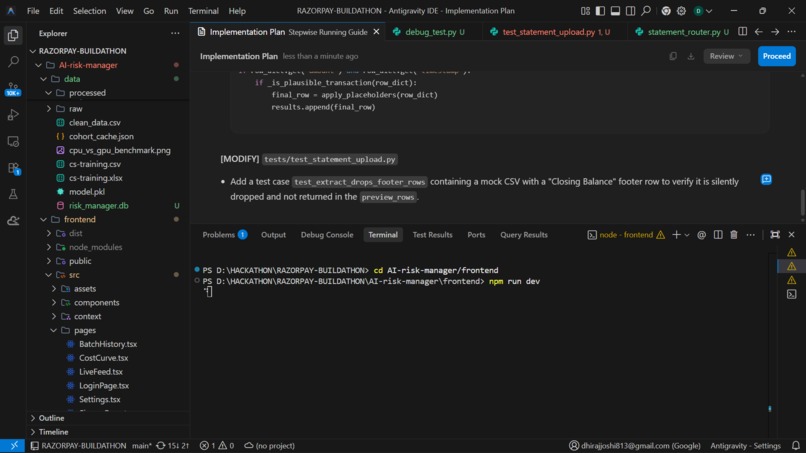Open the Terminal menu
Image resolution: width=806 pixels, height=453 pixels.
(203, 11)
